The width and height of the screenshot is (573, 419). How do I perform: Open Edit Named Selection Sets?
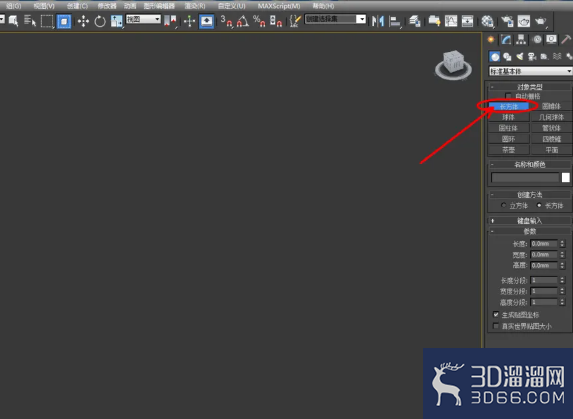click(x=295, y=21)
